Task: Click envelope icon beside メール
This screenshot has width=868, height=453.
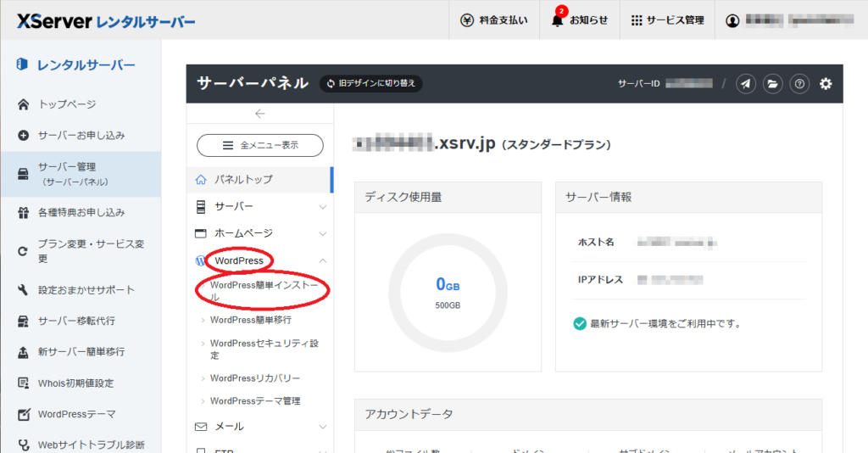Action: [x=201, y=427]
